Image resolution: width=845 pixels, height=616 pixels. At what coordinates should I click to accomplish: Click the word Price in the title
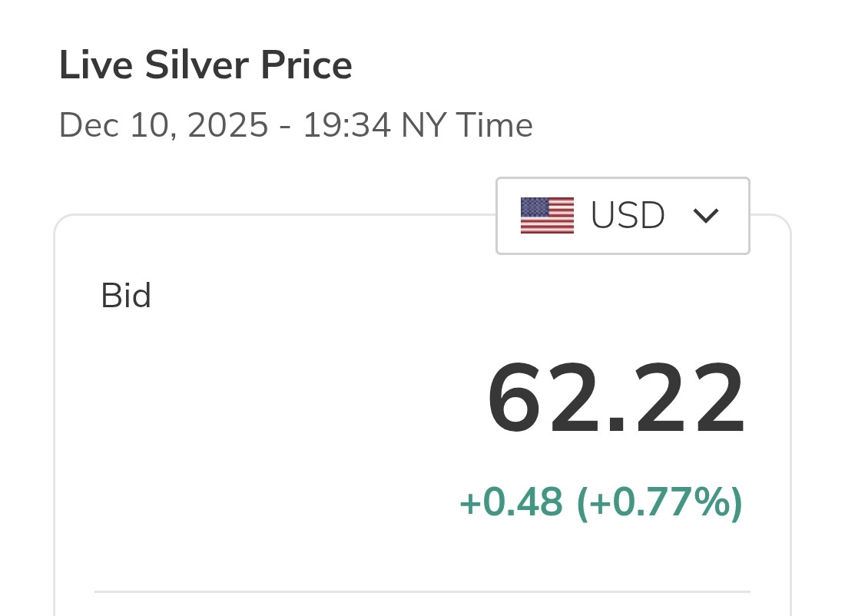pos(306,66)
